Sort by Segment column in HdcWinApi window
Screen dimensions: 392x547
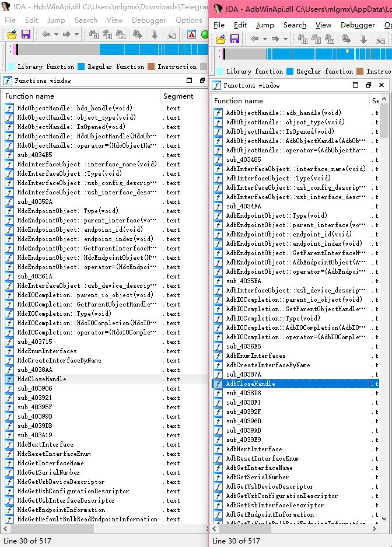pos(184,96)
